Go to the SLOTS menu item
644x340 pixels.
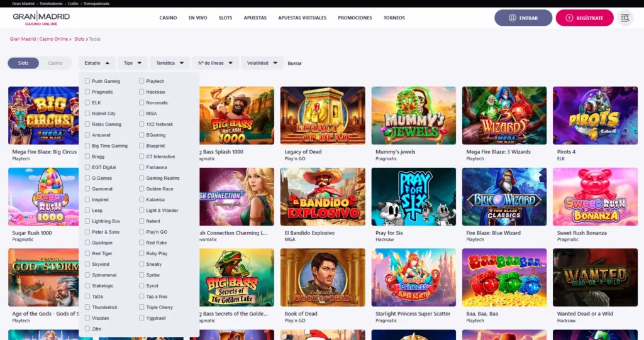[225, 18]
